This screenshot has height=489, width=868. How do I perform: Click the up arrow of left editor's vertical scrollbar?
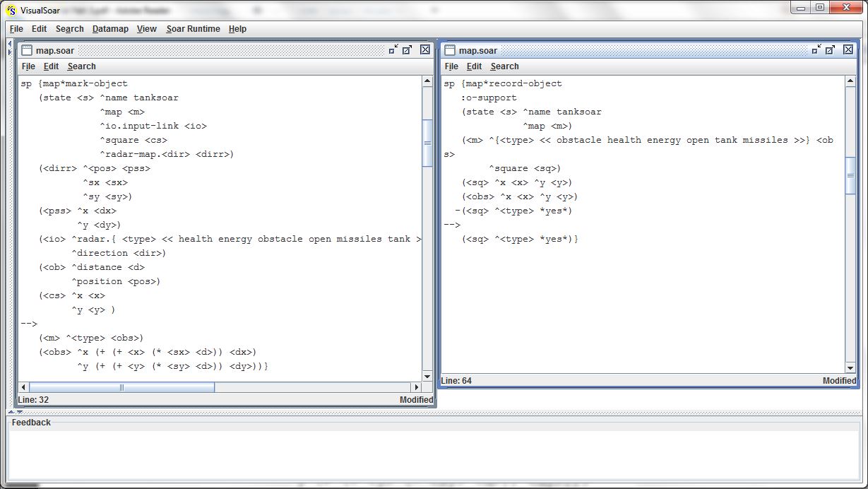[427, 82]
